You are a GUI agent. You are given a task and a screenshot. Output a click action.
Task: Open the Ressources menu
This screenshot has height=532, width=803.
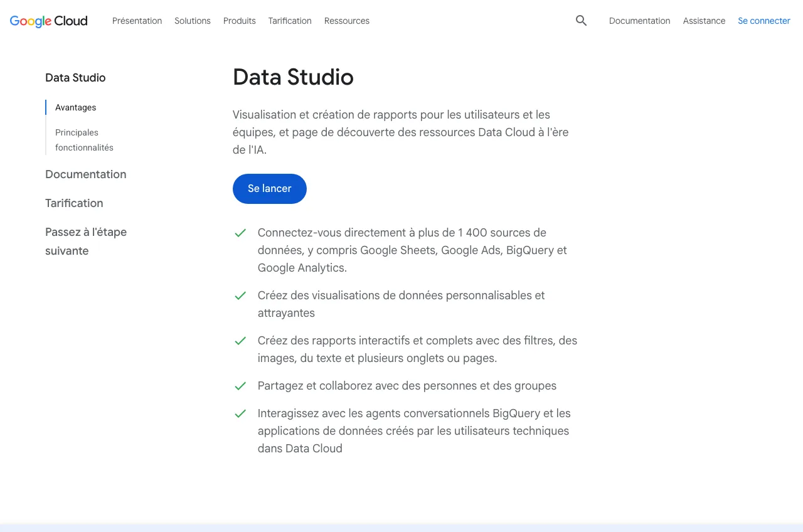click(x=347, y=21)
